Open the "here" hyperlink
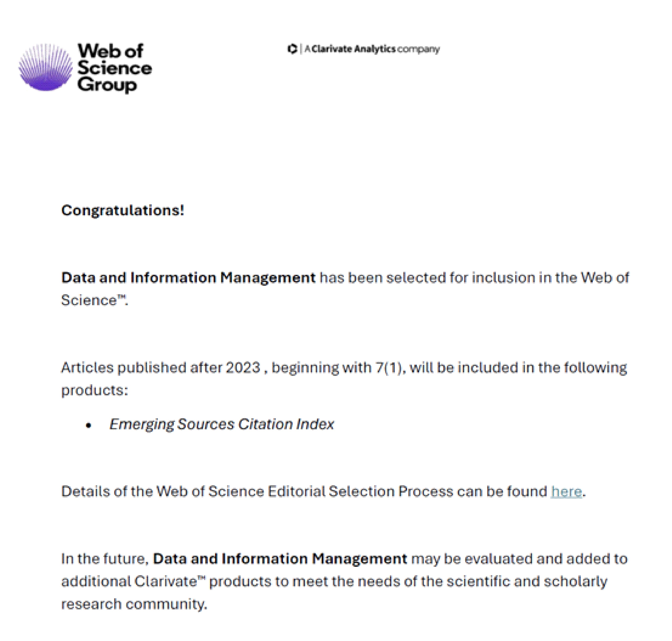Viewport: 672px width, 641px height. 566,491
